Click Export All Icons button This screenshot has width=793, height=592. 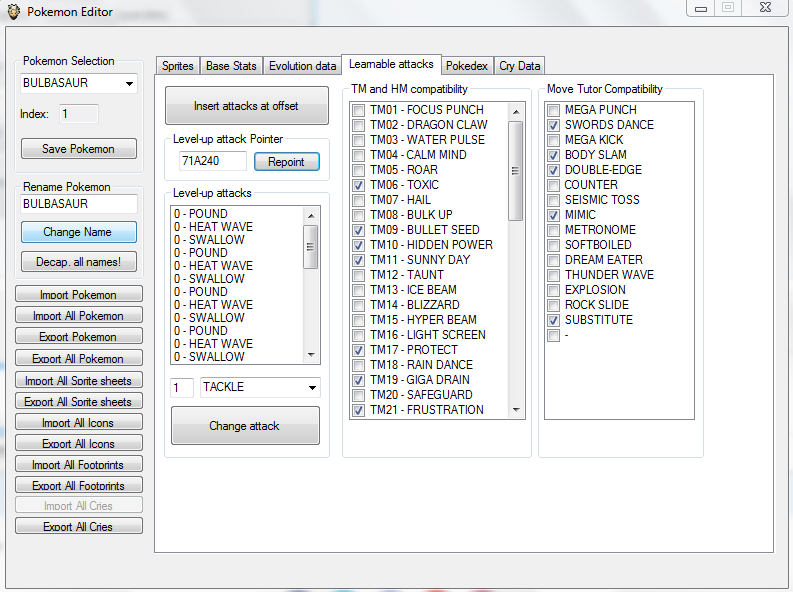coord(79,443)
